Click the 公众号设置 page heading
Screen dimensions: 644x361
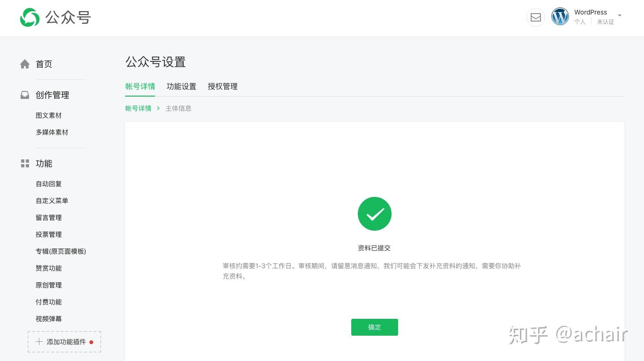[x=155, y=62]
